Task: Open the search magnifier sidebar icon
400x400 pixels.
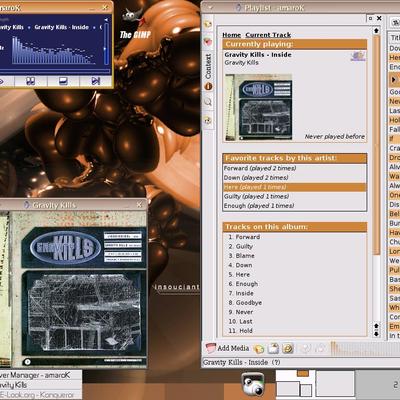Action: coord(208,102)
